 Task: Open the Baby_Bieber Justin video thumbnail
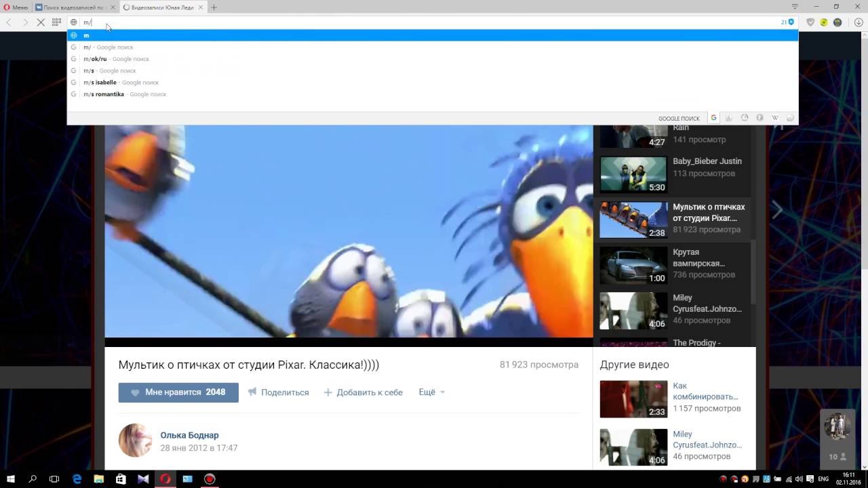point(633,174)
